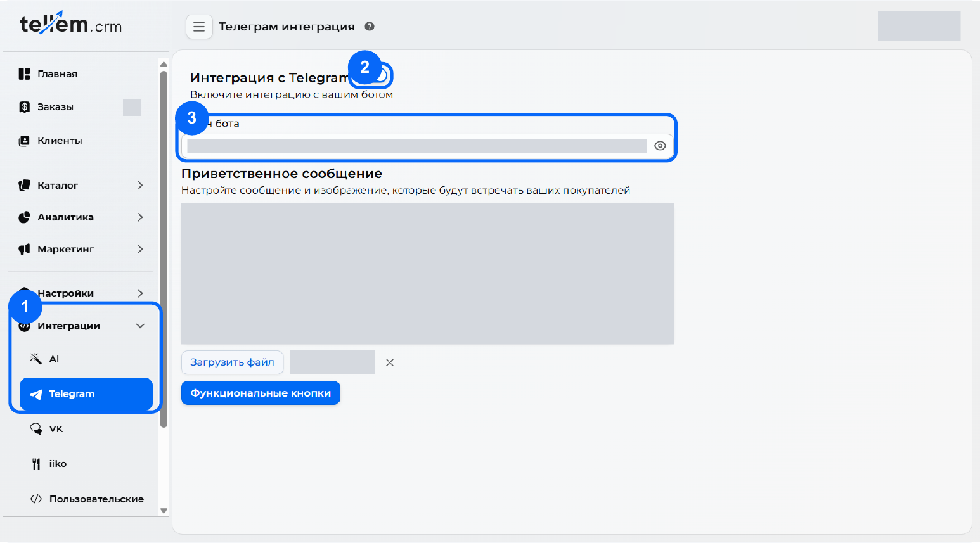
Task: Click the VK chat bubbles icon
Action: pos(36,429)
